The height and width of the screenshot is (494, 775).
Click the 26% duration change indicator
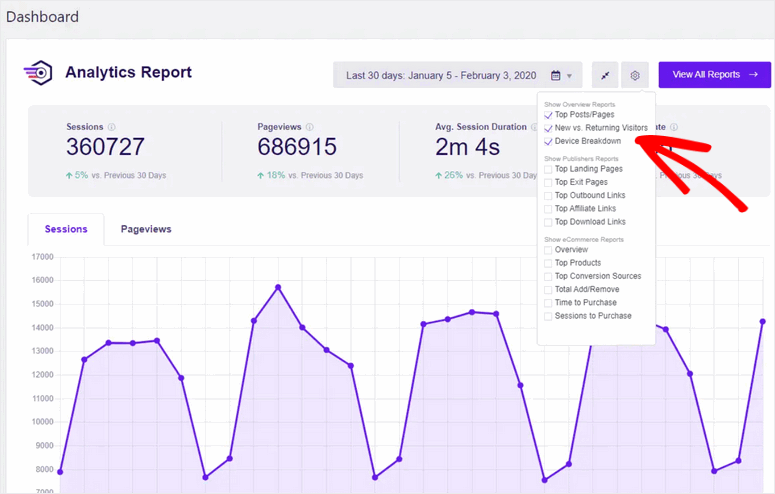(449, 175)
